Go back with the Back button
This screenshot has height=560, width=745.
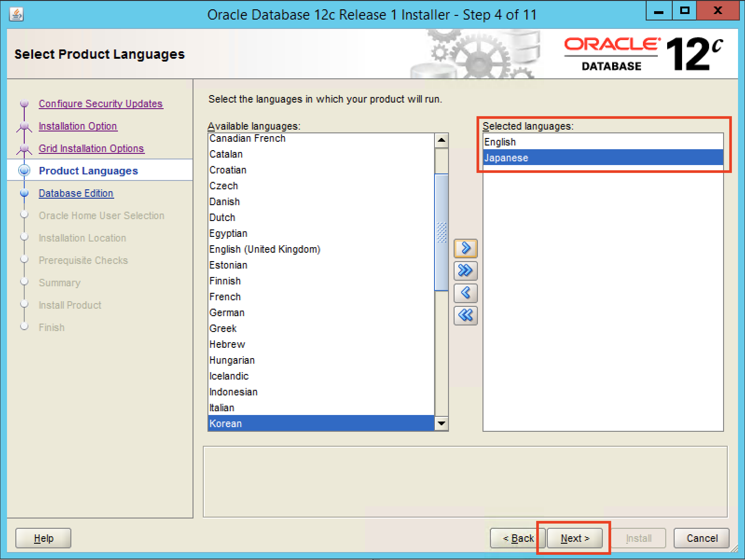517,538
